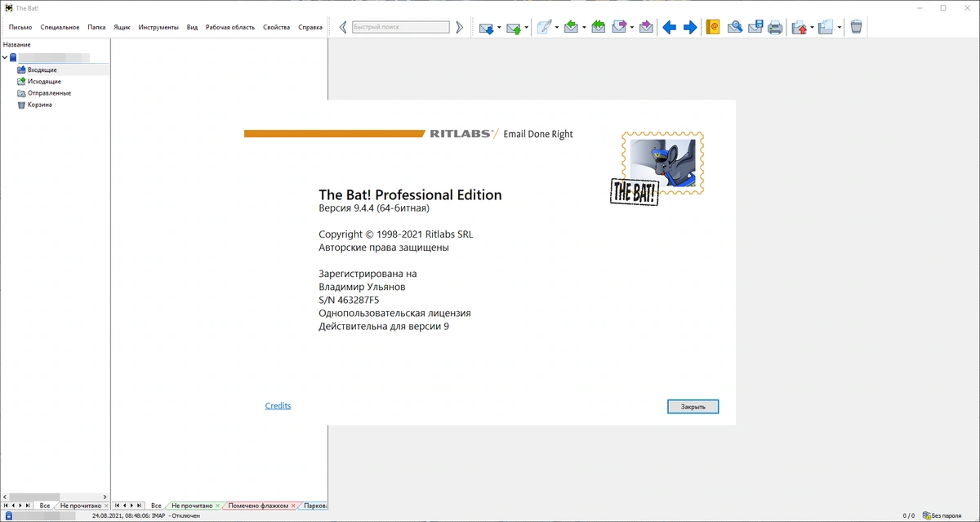Create a new message with pen icon

tap(544, 28)
